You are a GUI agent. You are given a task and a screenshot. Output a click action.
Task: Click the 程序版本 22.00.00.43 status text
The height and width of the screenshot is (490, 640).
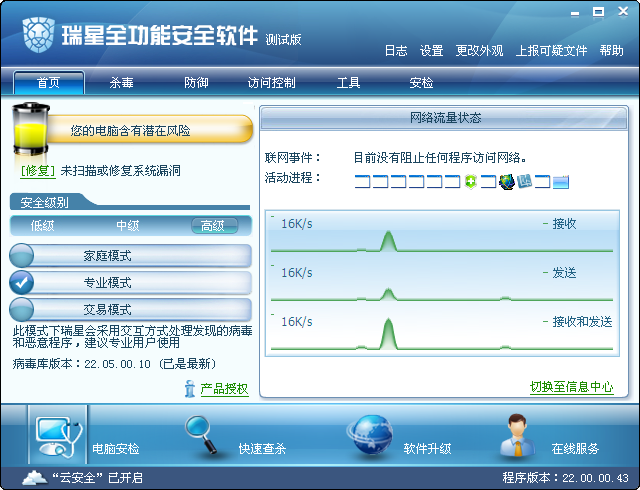[x=565, y=478]
